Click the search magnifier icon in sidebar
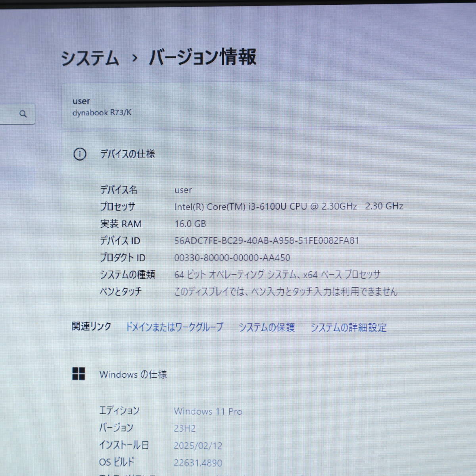476x476 pixels. (x=23, y=114)
